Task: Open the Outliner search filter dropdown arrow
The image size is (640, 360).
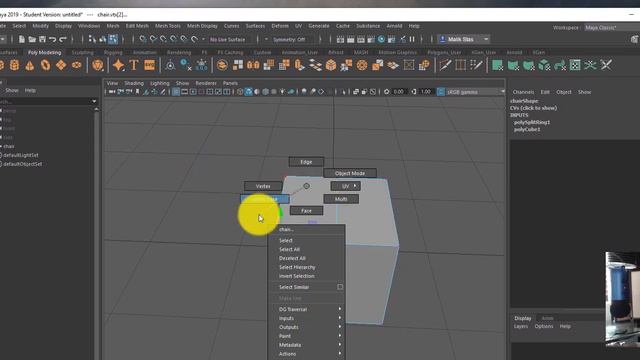Action: tap(94, 101)
